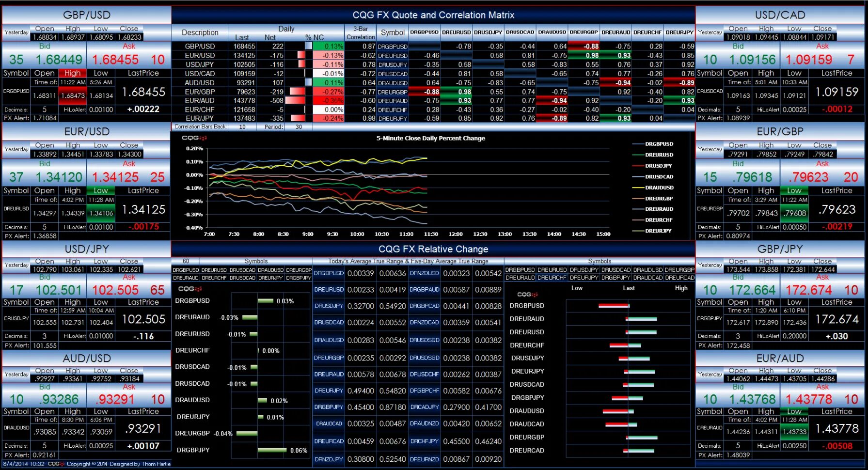Click Daily Last value 168455
The height and width of the screenshot is (470, 868).
pyautogui.click(x=244, y=47)
